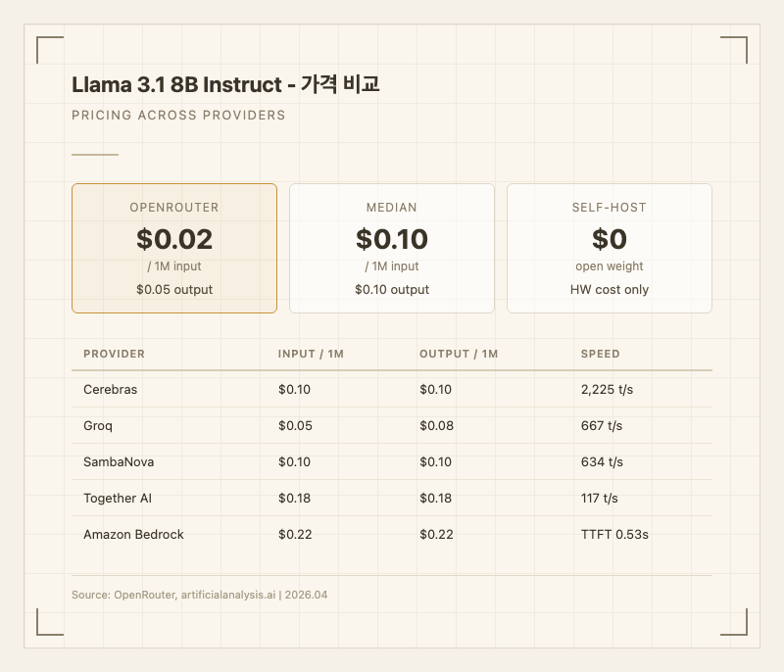Sort by the SPEED column header
Screen dimensions: 784x672
pos(601,354)
